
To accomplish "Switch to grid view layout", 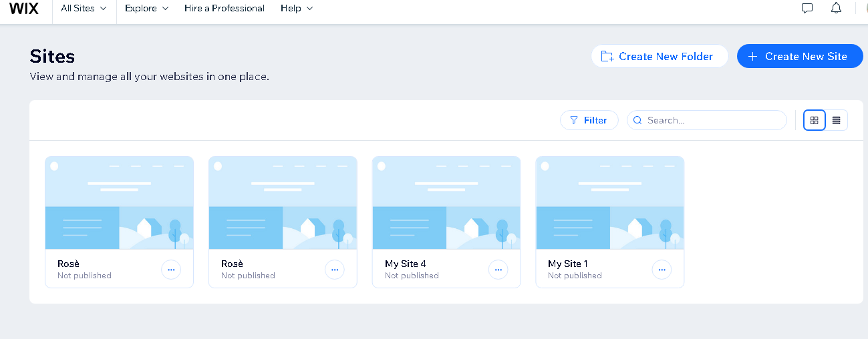I will click(814, 120).
